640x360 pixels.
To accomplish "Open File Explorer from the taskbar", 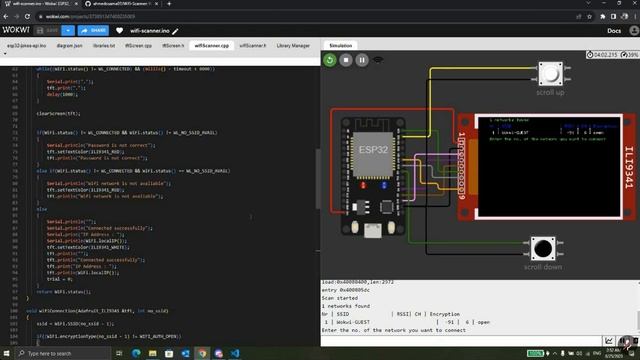I will [153, 353].
